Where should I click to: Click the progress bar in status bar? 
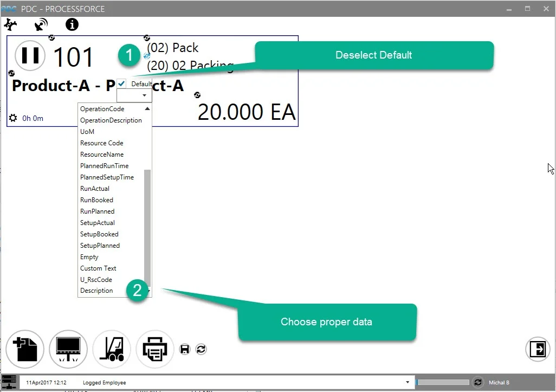(442, 382)
